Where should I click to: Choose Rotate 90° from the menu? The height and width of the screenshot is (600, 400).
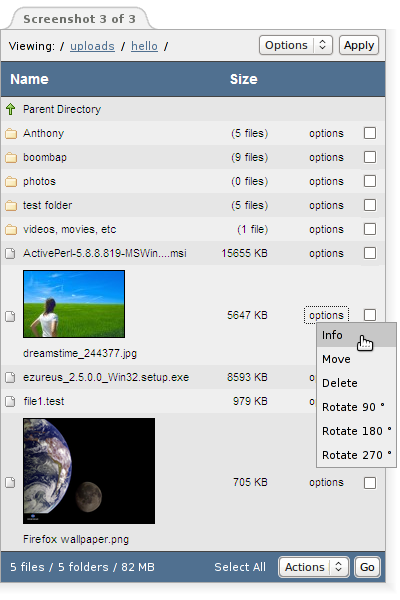[x=356, y=407]
